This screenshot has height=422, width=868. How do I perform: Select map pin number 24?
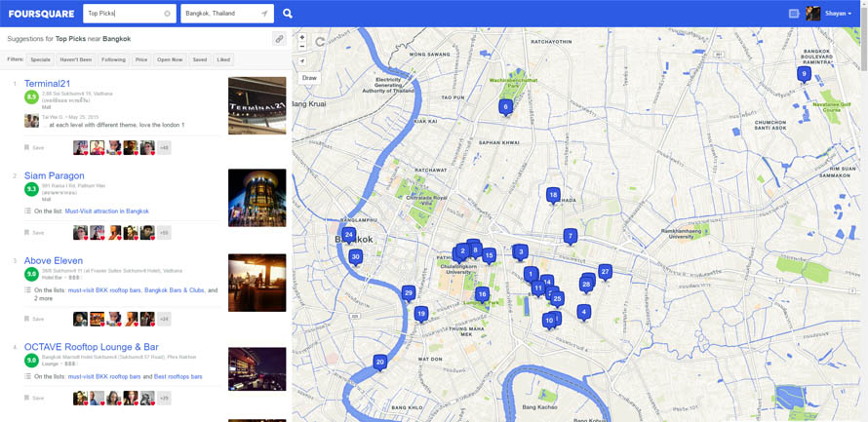coord(348,236)
